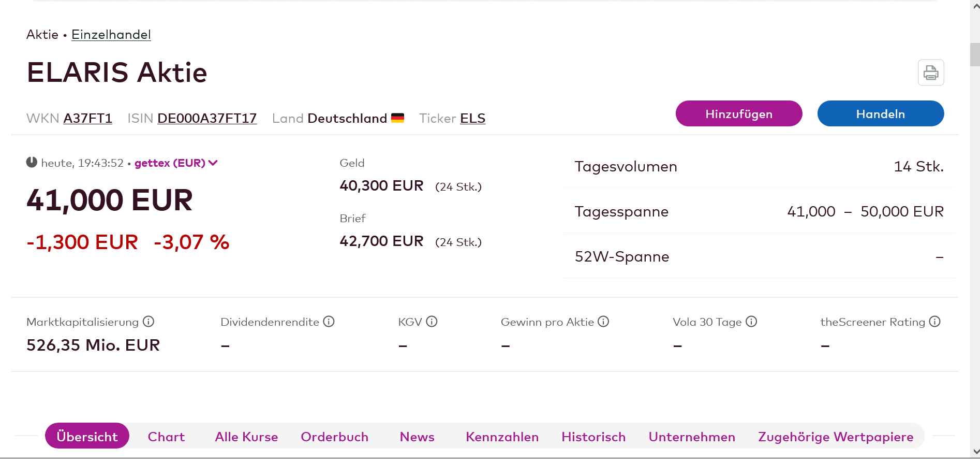Viewport: 980px width, 462px height.
Task: Click the scrollbar down arrow
Action: click(975, 452)
